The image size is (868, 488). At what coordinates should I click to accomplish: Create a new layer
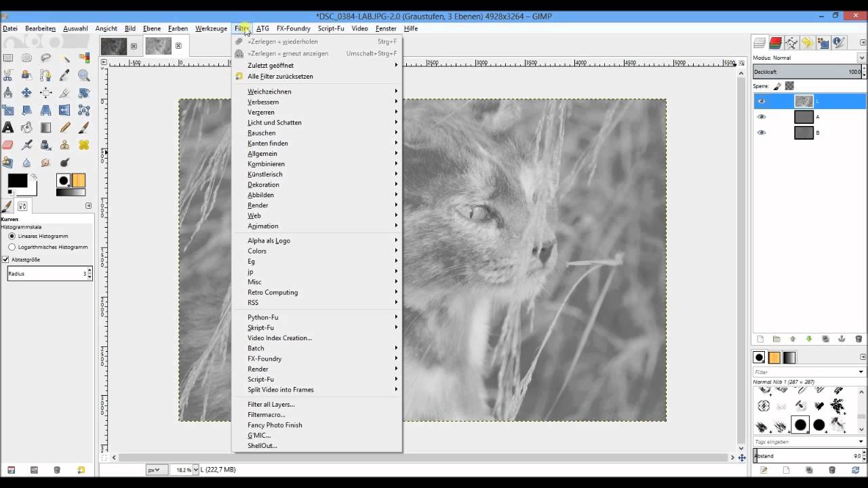pyautogui.click(x=760, y=339)
